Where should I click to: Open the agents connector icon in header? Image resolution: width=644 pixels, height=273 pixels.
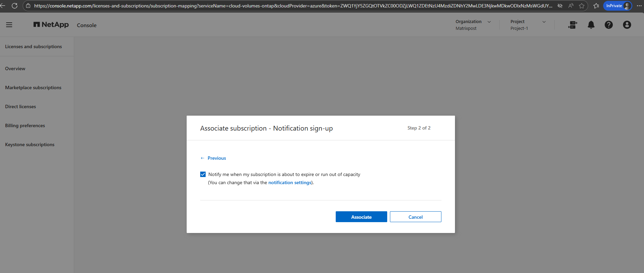pyautogui.click(x=573, y=25)
